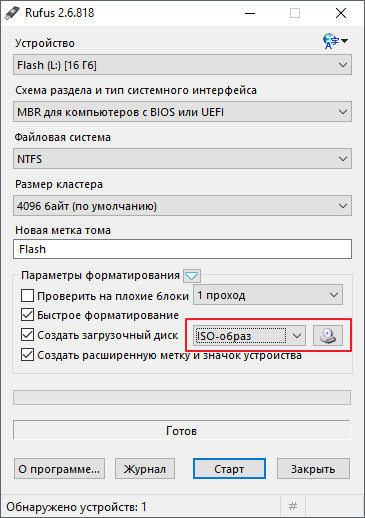Toggle extended label and icon checkbox

tap(27, 355)
